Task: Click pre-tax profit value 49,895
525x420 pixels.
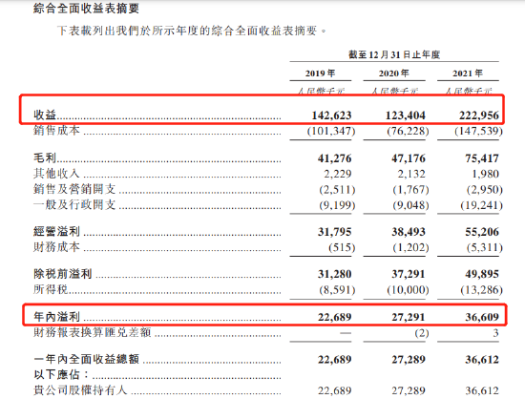Action: point(482,274)
